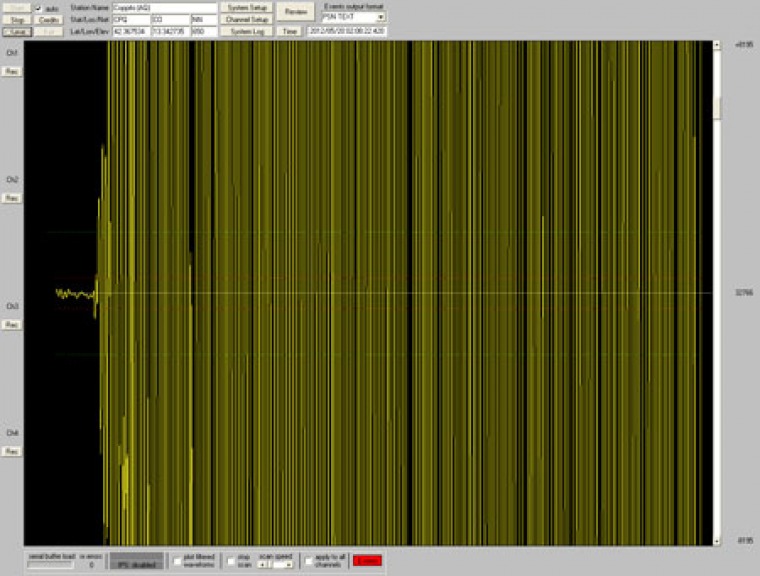Open the System Log
This screenshot has width=760, height=576.
pyautogui.click(x=247, y=32)
